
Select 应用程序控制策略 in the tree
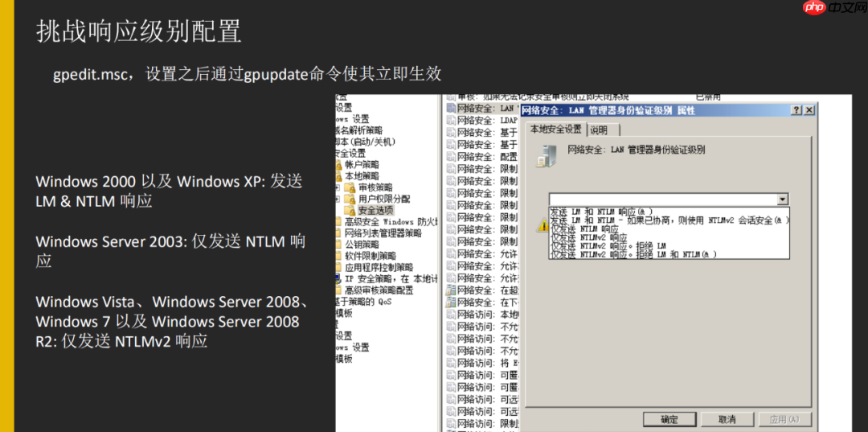[x=379, y=268]
